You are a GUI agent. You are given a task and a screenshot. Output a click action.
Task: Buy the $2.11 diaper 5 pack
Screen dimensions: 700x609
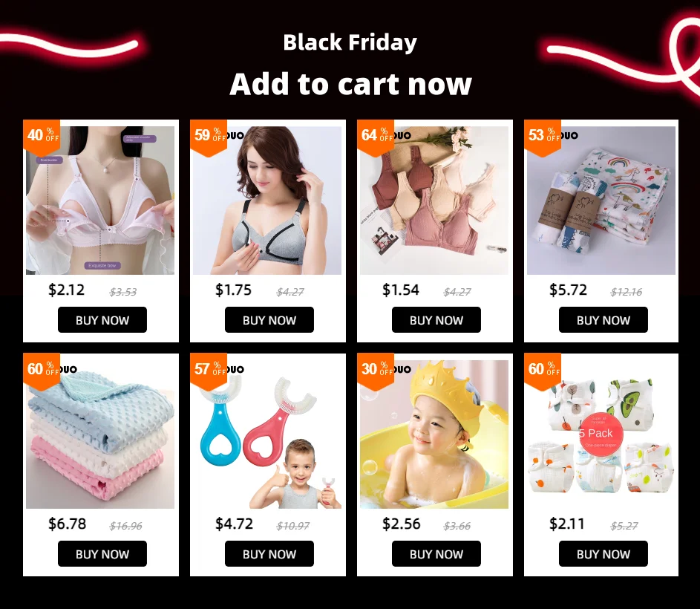(603, 553)
